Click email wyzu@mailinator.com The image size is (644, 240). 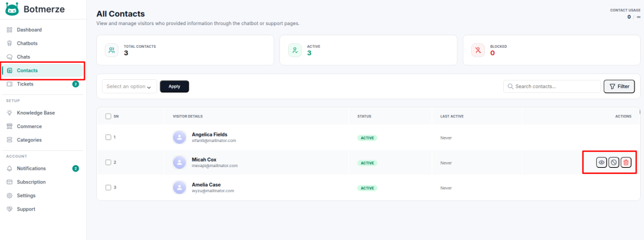(x=213, y=191)
